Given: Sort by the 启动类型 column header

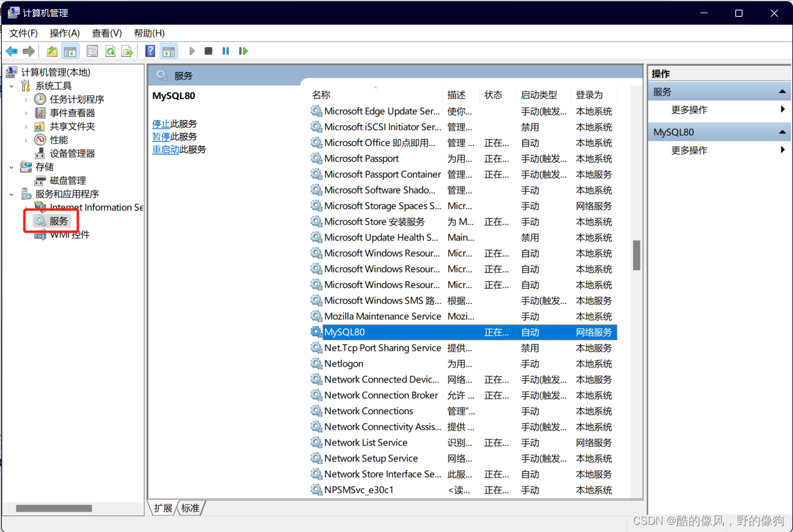Looking at the screenshot, I should point(544,95).
